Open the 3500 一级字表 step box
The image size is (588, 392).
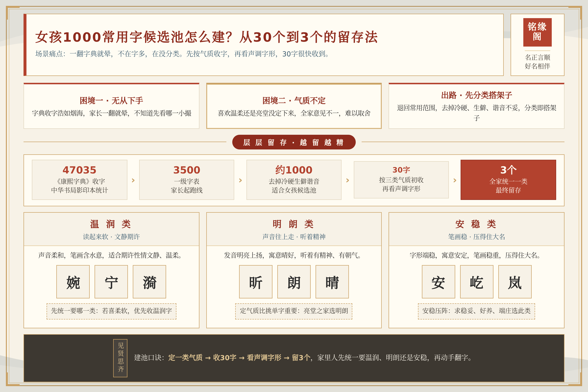pyautogui.click(x=187, y=180)
